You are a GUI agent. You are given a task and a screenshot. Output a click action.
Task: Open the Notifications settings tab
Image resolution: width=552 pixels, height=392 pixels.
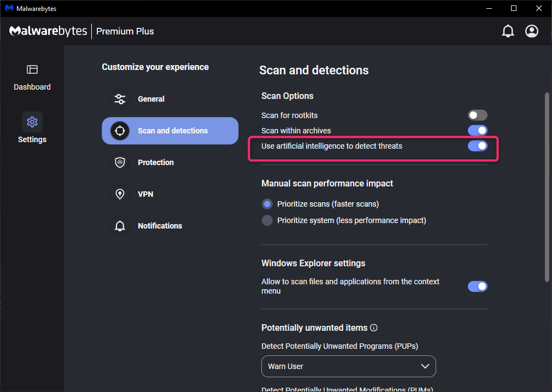click(170, 226)
